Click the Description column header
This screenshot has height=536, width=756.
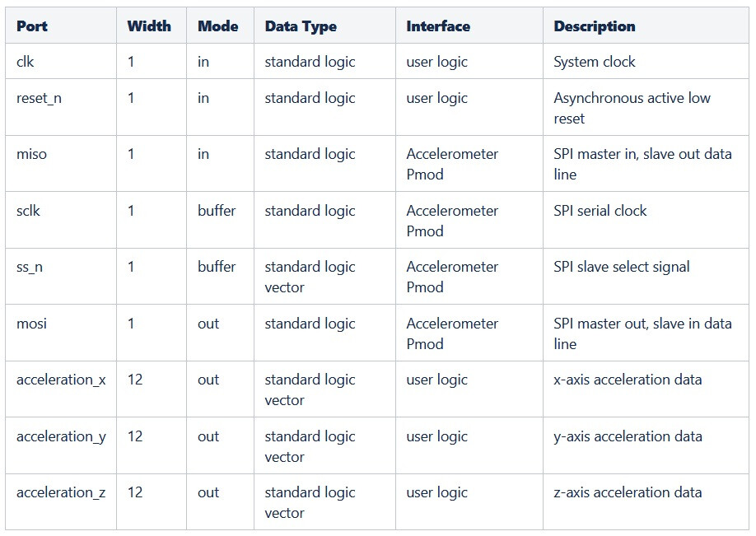click(x=595, y=26)
